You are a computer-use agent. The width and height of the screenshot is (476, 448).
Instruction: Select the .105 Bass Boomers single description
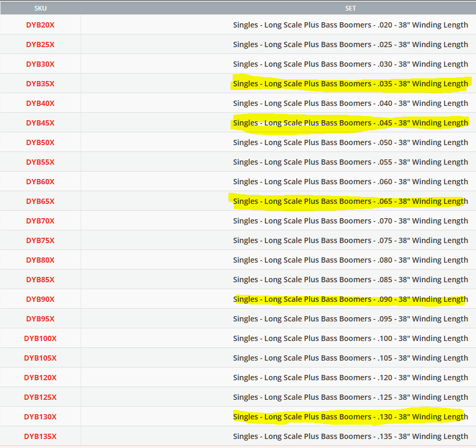(350, 358)
